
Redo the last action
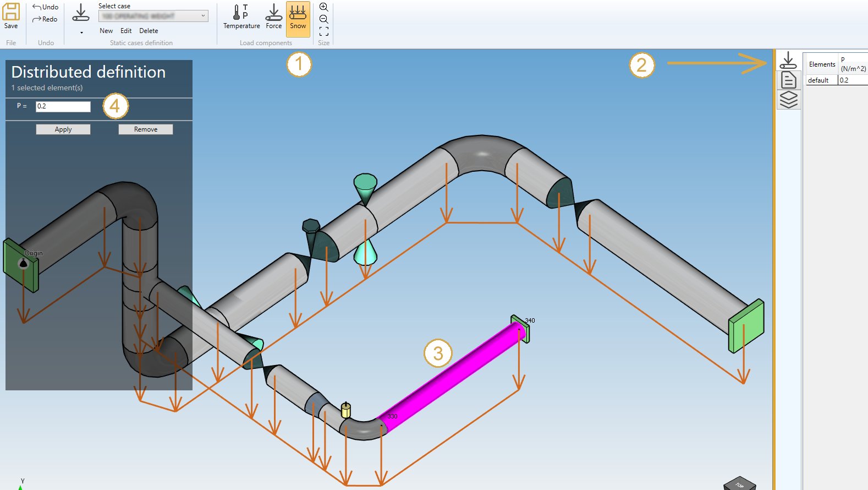pyautogui.click(x=45, y=19)
